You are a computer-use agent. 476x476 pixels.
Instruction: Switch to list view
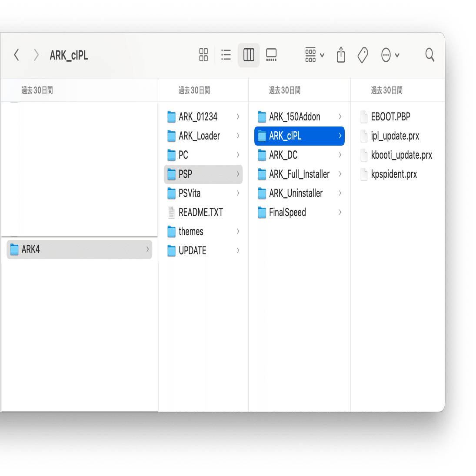click(226, 55)
